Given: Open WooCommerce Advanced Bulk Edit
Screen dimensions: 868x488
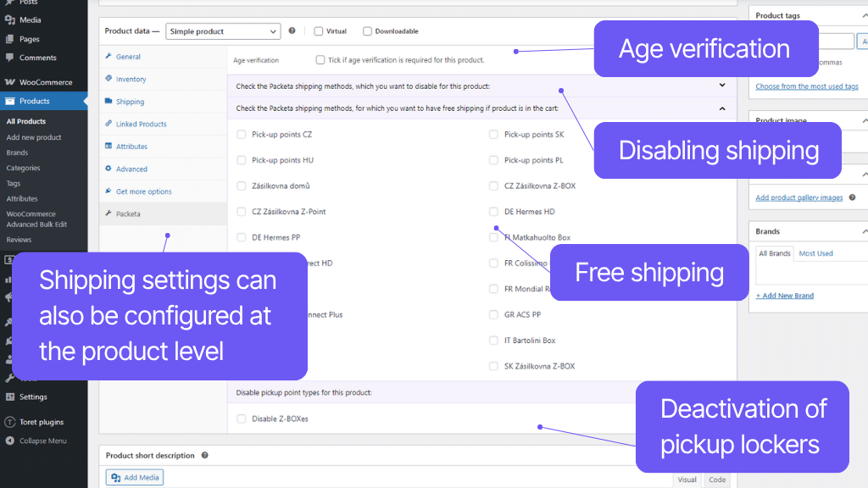Looking at the screenshot, I should tap(36, 219).
